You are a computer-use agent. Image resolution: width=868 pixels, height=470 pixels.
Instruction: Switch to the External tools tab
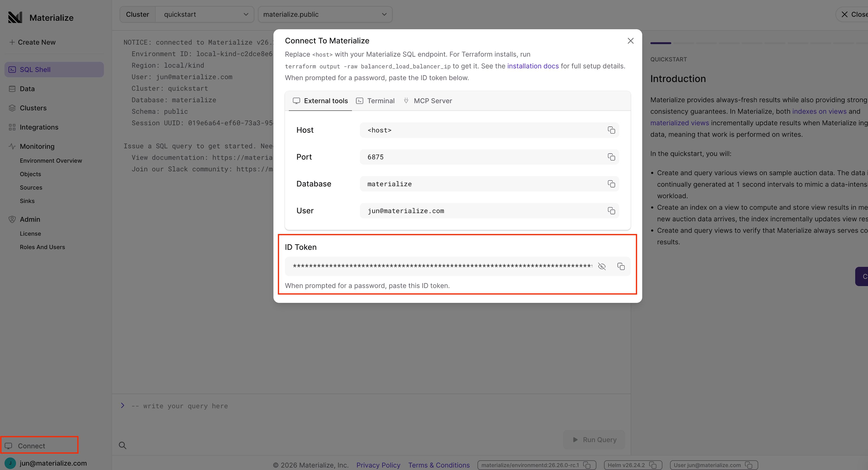point(320,101)
